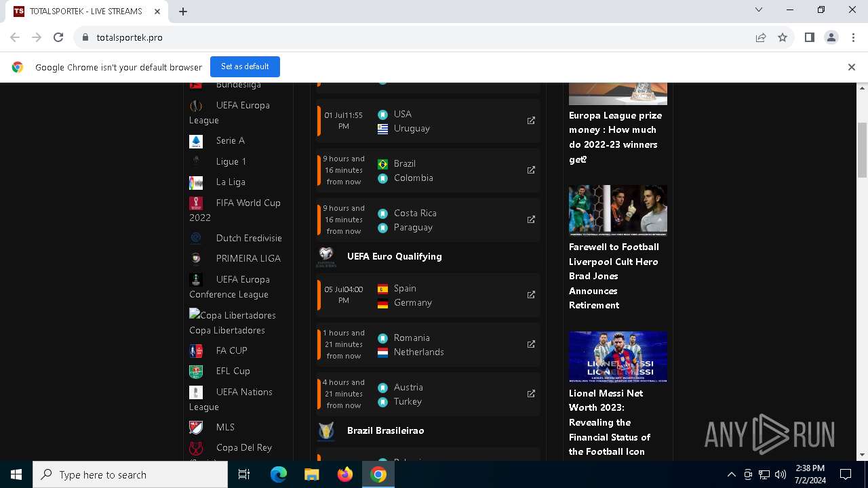The height and width of the screenshot is (488, 868).
Task: Open external link for USA vs Uruguay
Action: pyautogui.click(x=531, y=121)
